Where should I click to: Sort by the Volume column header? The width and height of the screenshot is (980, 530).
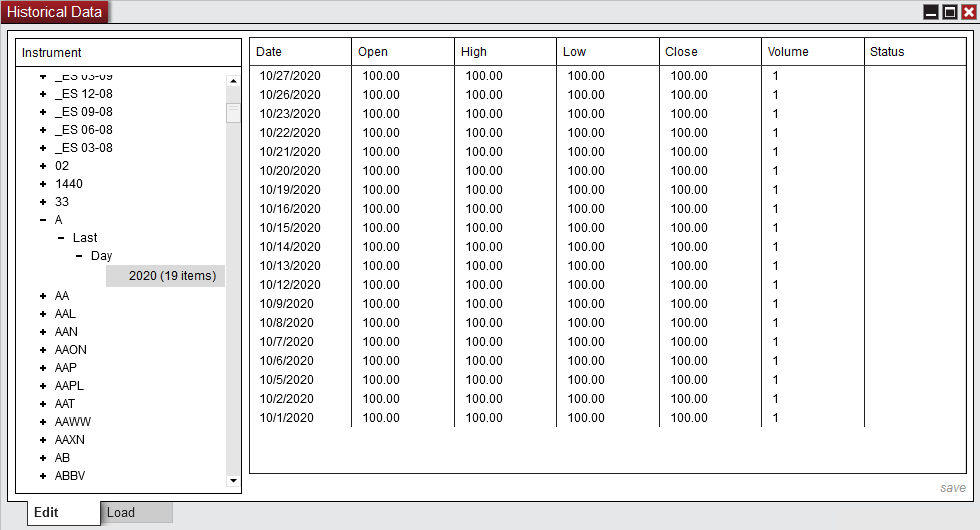[x=813, y=52]
